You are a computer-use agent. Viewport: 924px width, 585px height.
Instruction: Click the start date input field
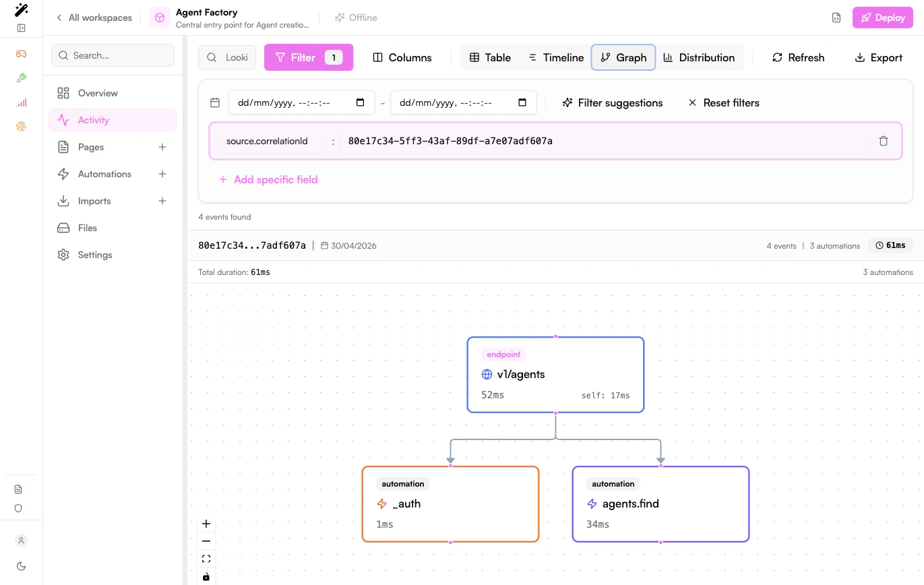tap(302, 102)
